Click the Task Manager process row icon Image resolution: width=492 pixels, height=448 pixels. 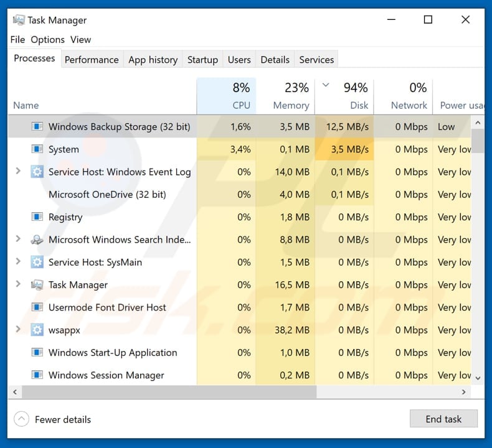coord(37,284)
